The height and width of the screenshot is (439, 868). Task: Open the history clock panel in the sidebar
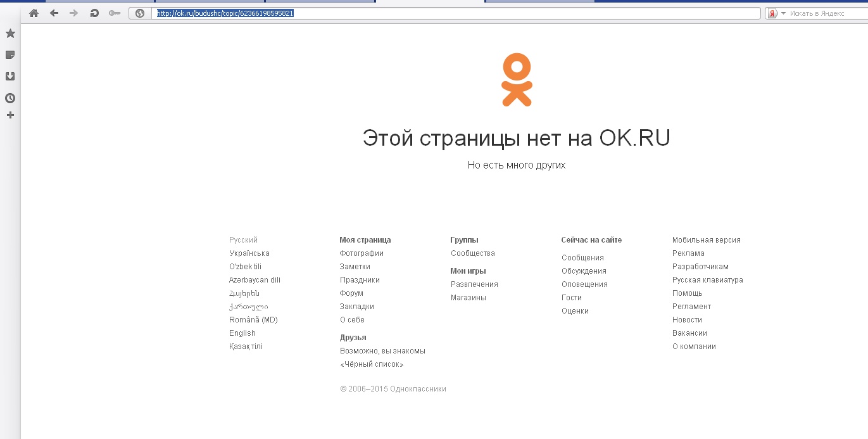point(10,98)
